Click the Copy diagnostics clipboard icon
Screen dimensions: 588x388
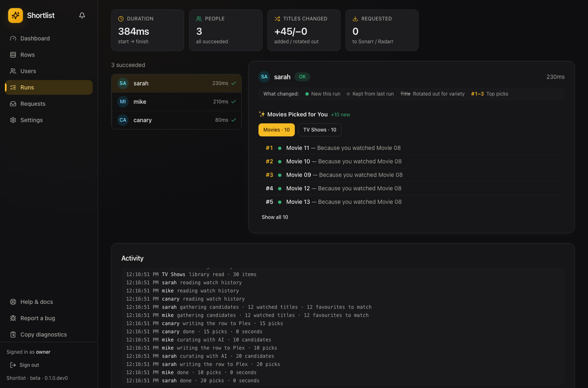pos(13,334)
